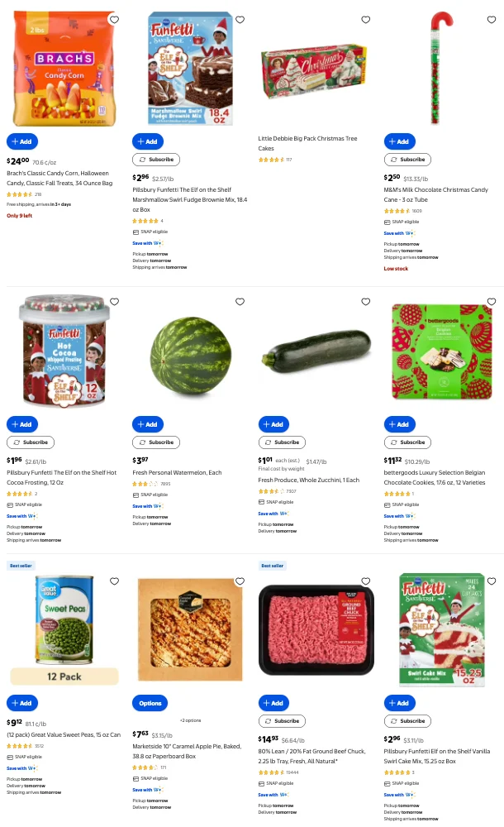Click the heart on the Fresh Watermelon card

(240, 302)
